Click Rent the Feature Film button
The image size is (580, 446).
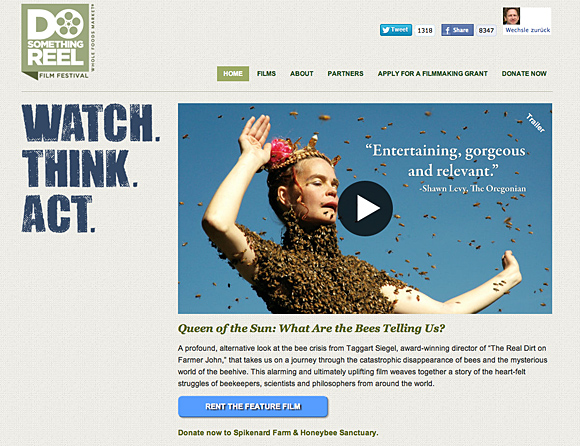(253, 406)
